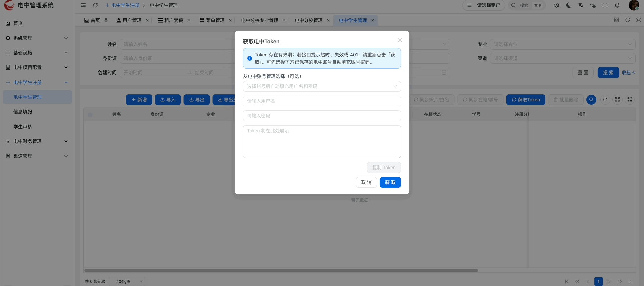The height and width of the screenshot is (286, 644).
Task: Collapse filters with 收起 link
Action: 628,73
